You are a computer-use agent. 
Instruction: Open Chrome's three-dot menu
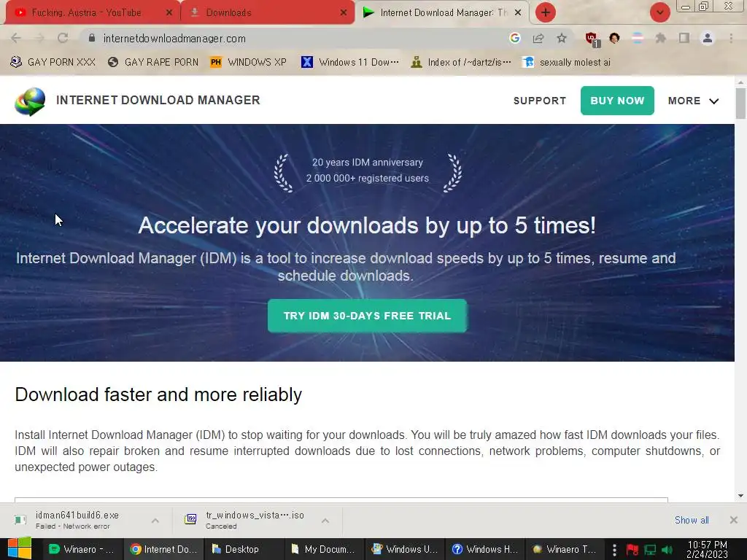coord(731,38)
